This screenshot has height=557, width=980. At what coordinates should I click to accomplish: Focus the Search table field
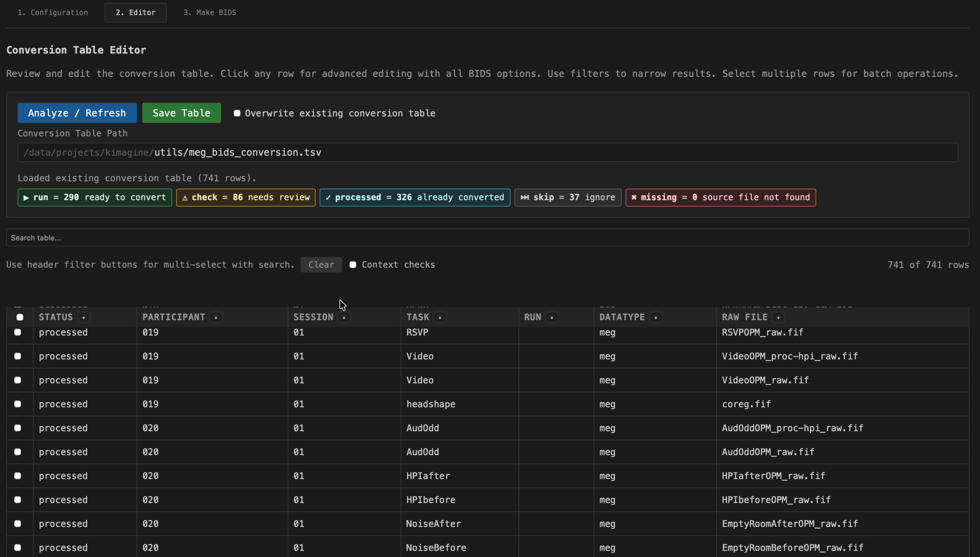coord(487,238)
